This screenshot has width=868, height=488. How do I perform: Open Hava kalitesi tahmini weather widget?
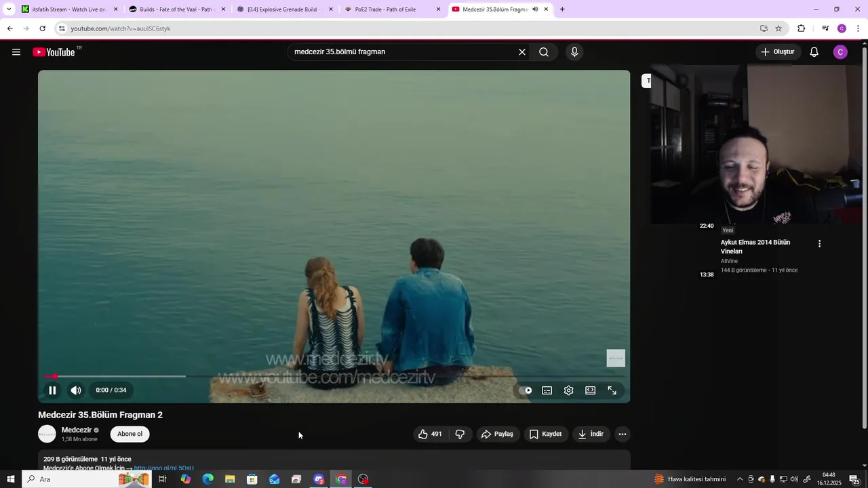click(690, 479)
